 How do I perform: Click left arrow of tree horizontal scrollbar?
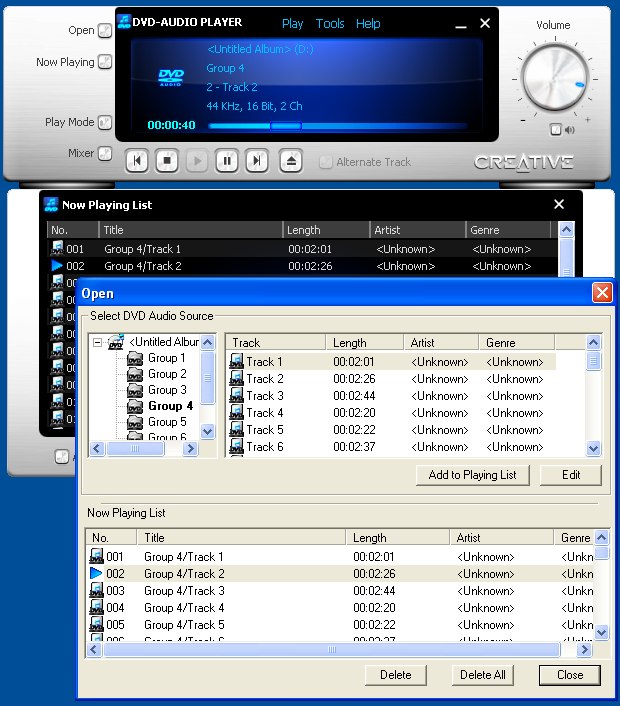(x=97, y=448)
